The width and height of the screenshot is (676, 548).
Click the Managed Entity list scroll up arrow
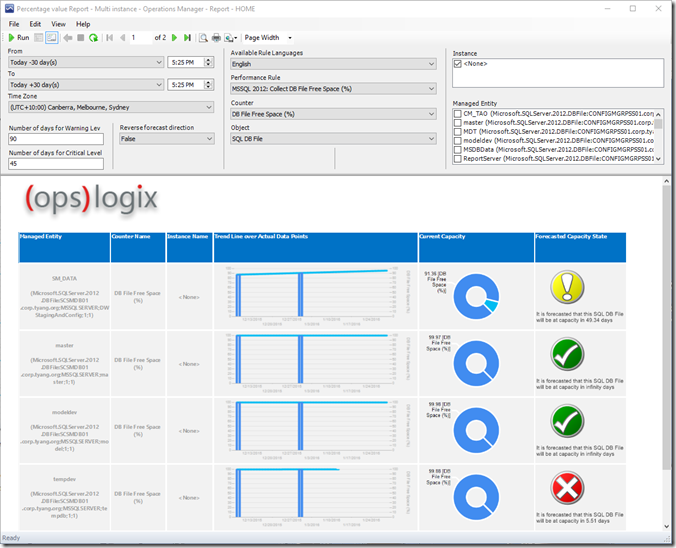(x=658, y=114)
